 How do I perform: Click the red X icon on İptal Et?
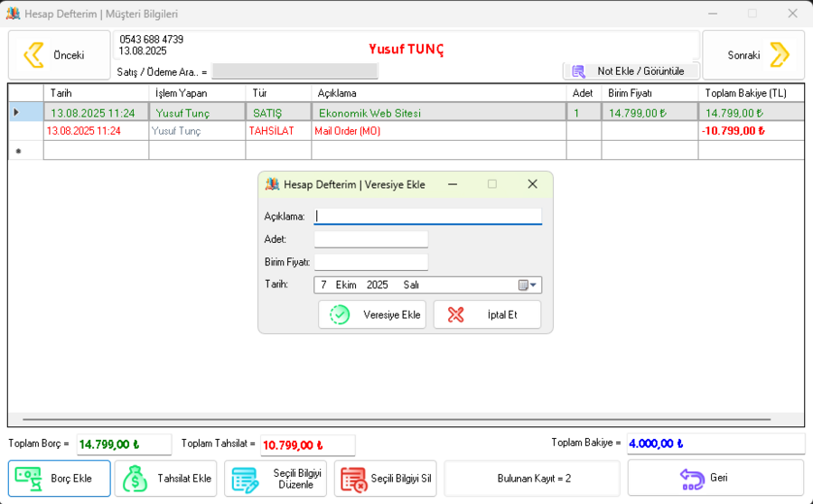click(x=456, y=314)
